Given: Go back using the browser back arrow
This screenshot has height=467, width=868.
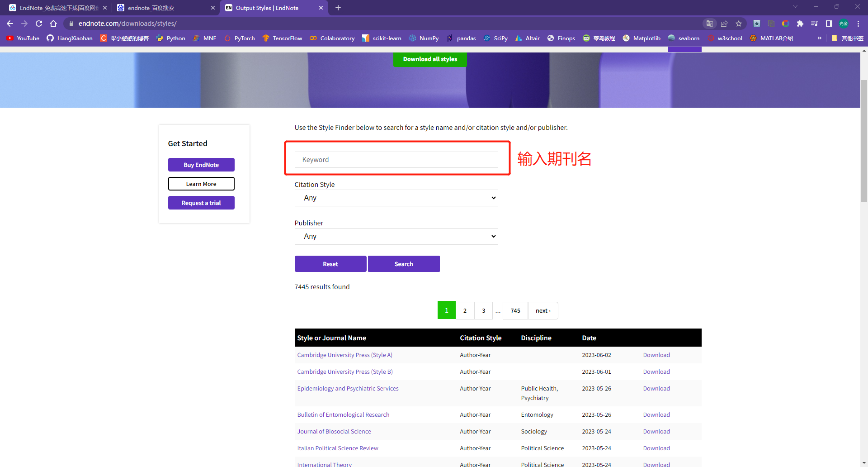Looking at the screenshot, I should [10, 24].
